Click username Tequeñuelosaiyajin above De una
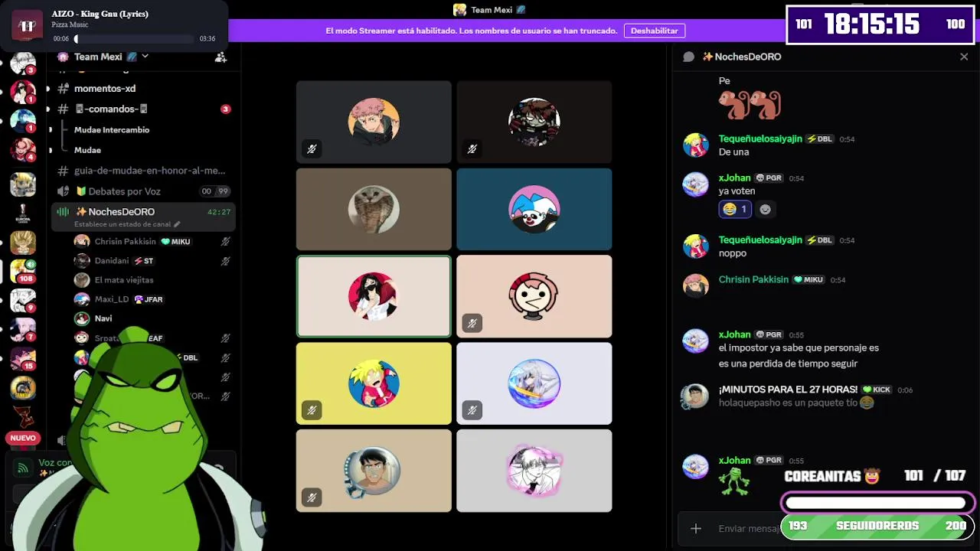980x551 pixels. pyautogui.click(x=760, y=139)
